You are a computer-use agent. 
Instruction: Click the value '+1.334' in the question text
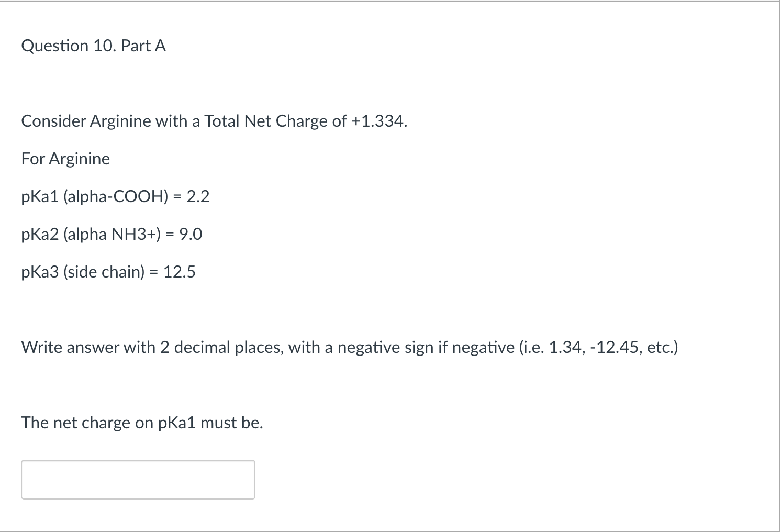[x=378, y=121]
